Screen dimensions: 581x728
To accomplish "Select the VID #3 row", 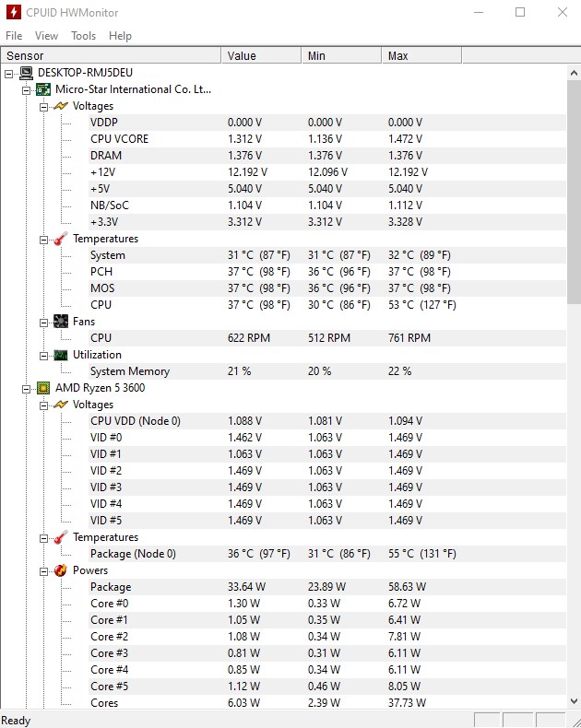I will click(x=327, y=487).
